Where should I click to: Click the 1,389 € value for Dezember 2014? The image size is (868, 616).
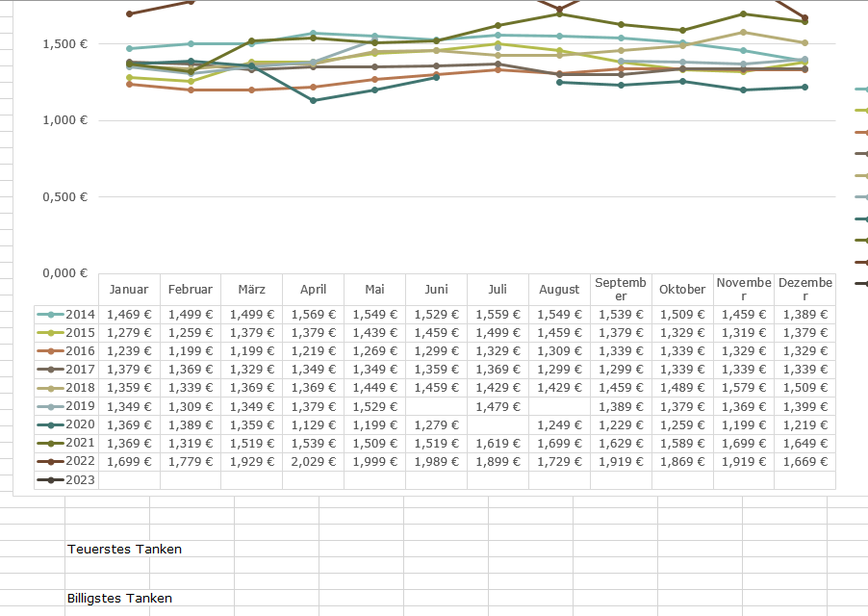[x=804, y=315]
